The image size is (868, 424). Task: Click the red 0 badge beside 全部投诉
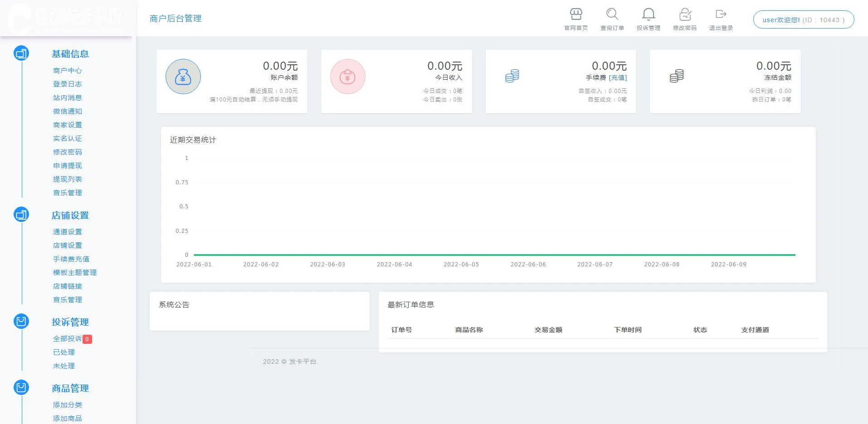tap(87, 339)
